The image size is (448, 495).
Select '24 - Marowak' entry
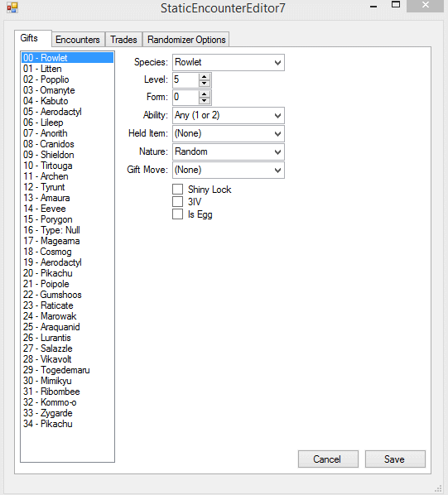[67, 315]
